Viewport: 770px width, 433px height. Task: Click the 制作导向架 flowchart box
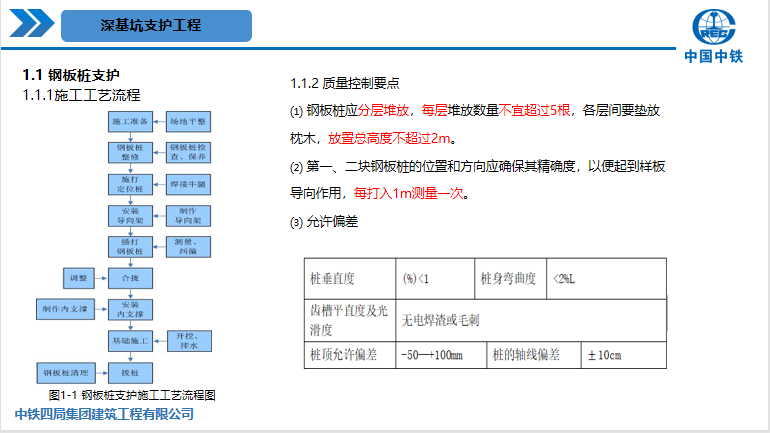188,216
